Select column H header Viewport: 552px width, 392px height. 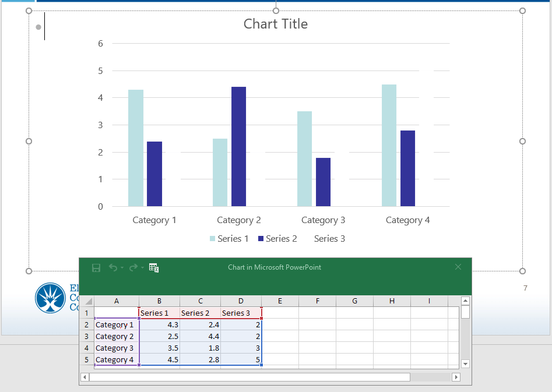[392, 301]
